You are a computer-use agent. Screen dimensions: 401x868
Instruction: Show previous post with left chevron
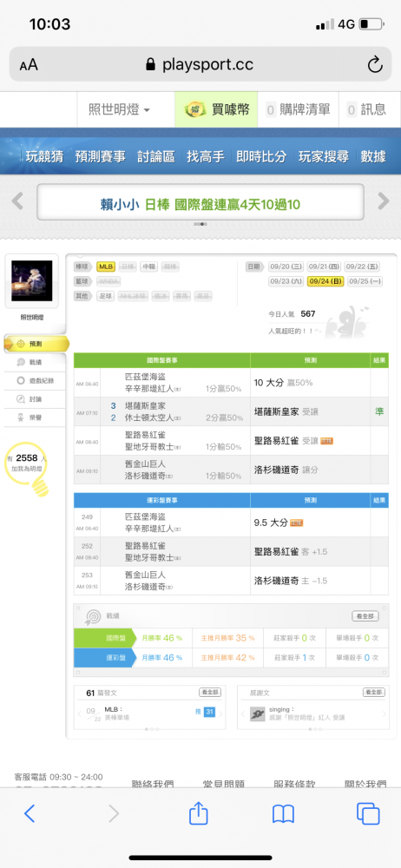point(80,714)
